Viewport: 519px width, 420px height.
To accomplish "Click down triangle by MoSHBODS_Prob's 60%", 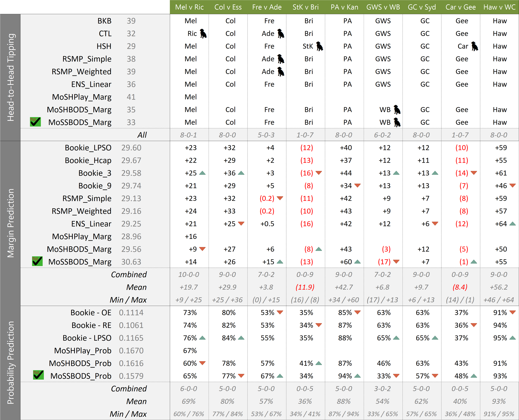I will click(202, 363).
